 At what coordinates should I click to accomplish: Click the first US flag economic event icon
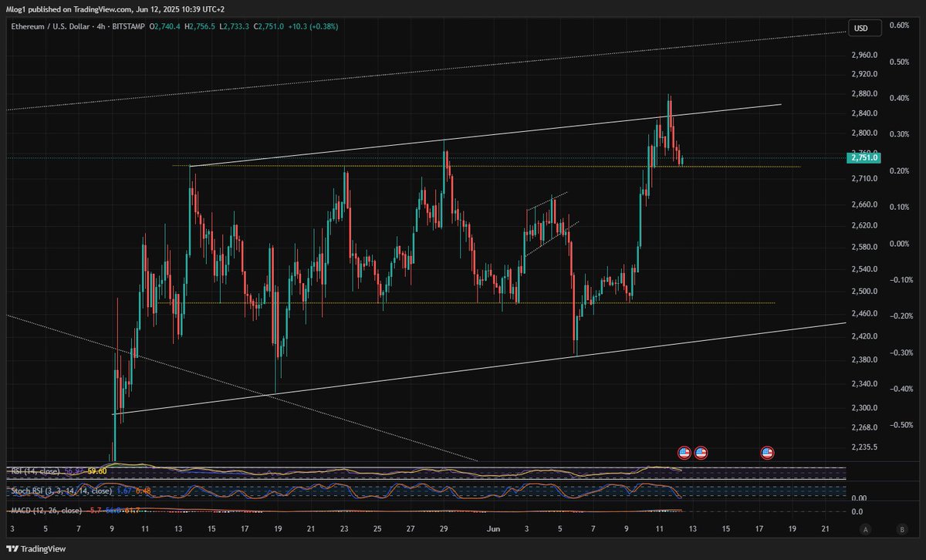pos(684,453)
